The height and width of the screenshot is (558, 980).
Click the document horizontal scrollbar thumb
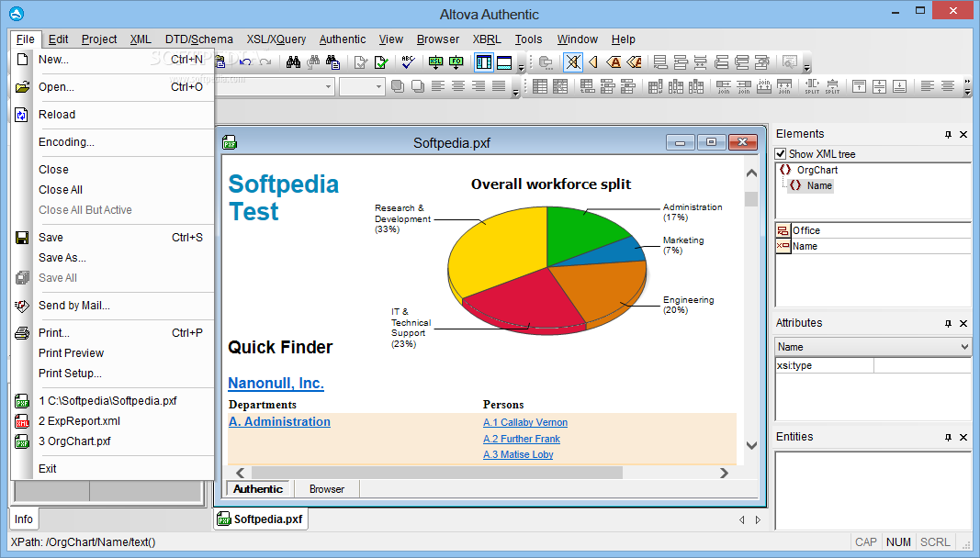point(436,473)
